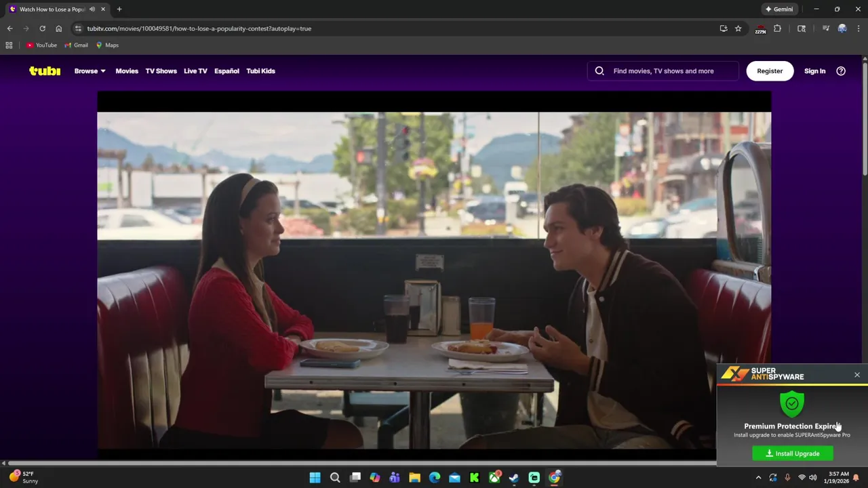
Task: Expand the Browse dropdown menu
Action: click(90, 70)
